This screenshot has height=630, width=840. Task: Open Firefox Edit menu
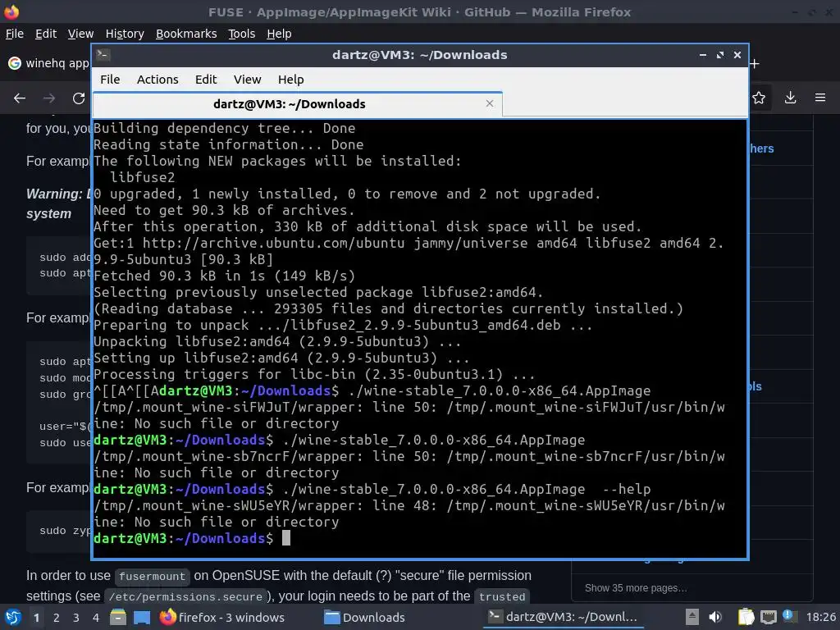pyautogui.click(x=46, y=34)
